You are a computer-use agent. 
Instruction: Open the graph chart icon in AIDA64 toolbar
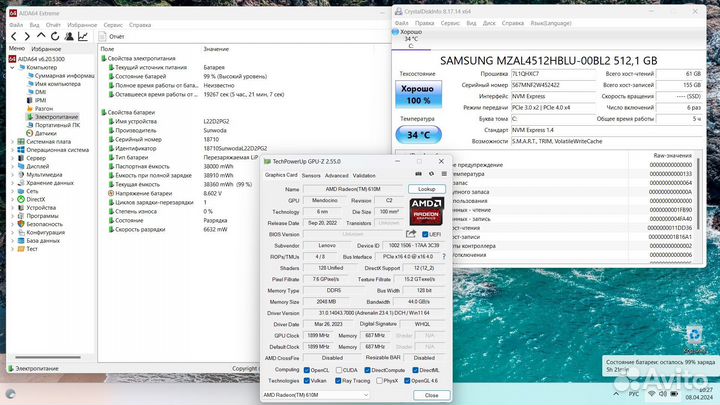83,36
